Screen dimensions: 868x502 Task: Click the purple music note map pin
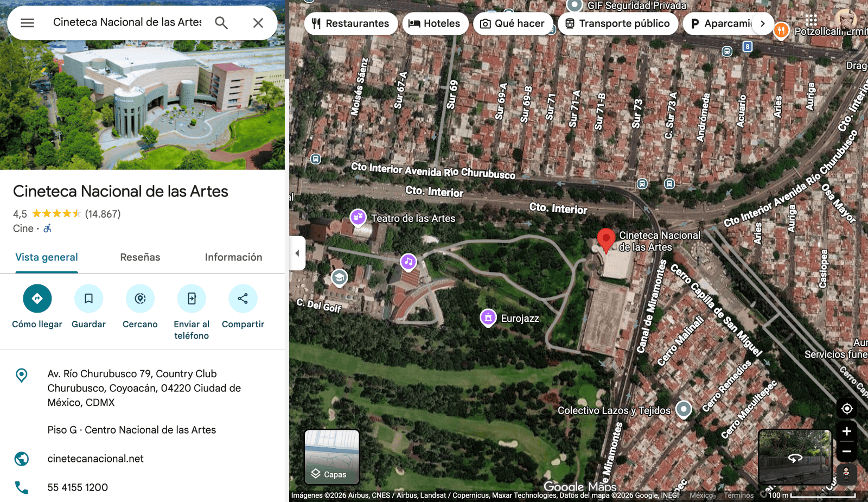tap(409, 262)
